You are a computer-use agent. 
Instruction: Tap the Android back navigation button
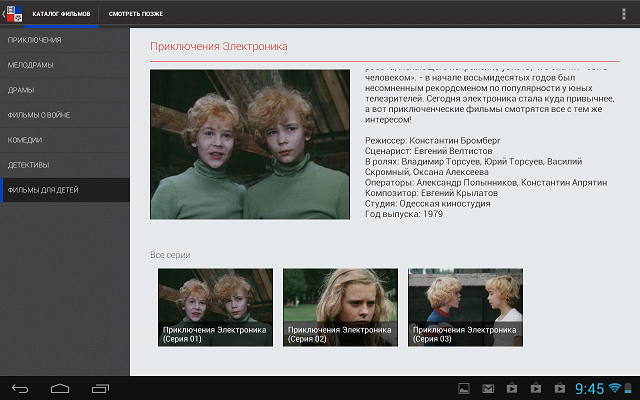click(20, 389)
